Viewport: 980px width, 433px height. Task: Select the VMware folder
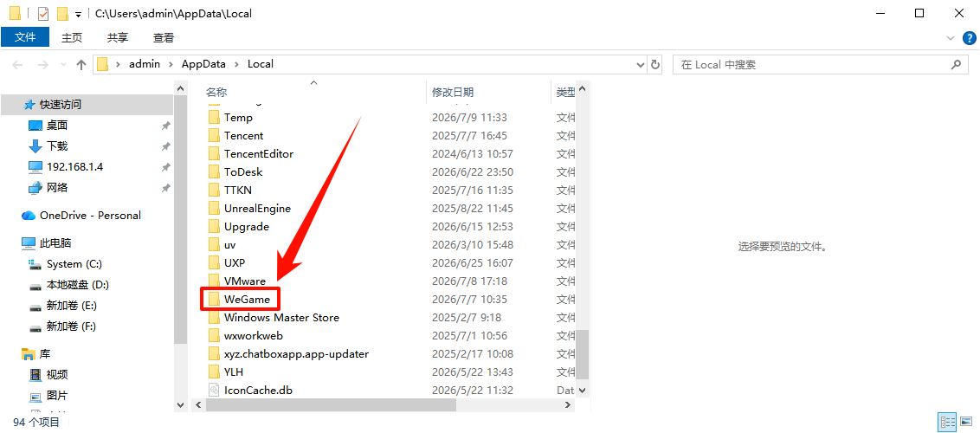pos(244,281)
